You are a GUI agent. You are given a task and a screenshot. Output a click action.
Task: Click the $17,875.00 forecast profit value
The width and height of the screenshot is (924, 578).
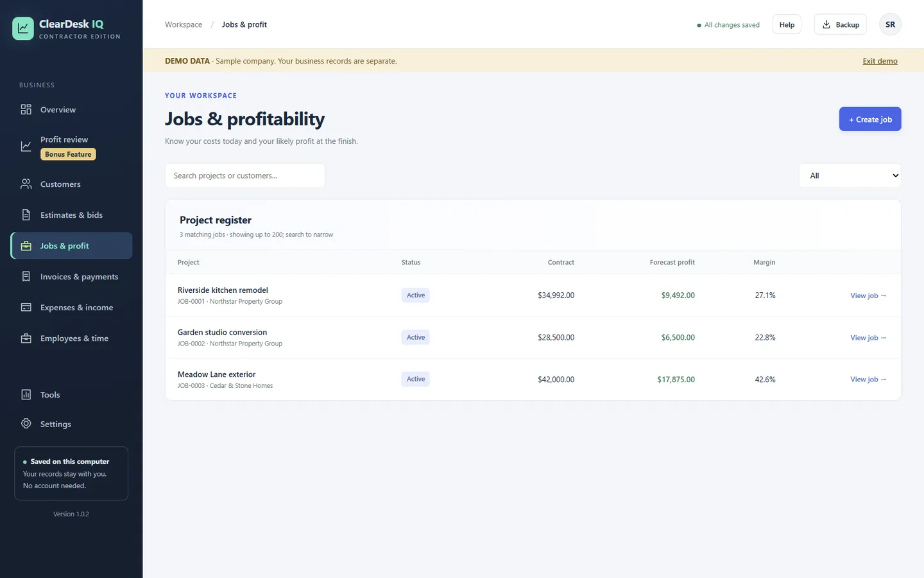pyautogui.click(x=676, y=380)
